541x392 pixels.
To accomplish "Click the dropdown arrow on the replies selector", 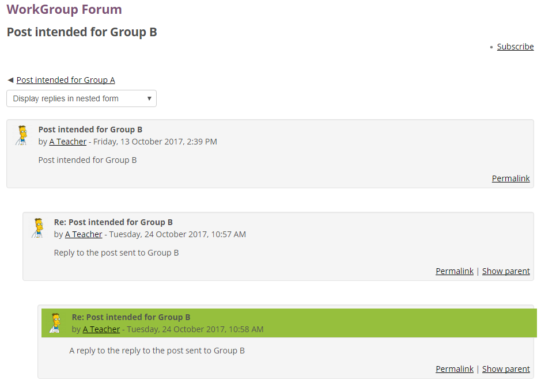I will coord(149,98).
